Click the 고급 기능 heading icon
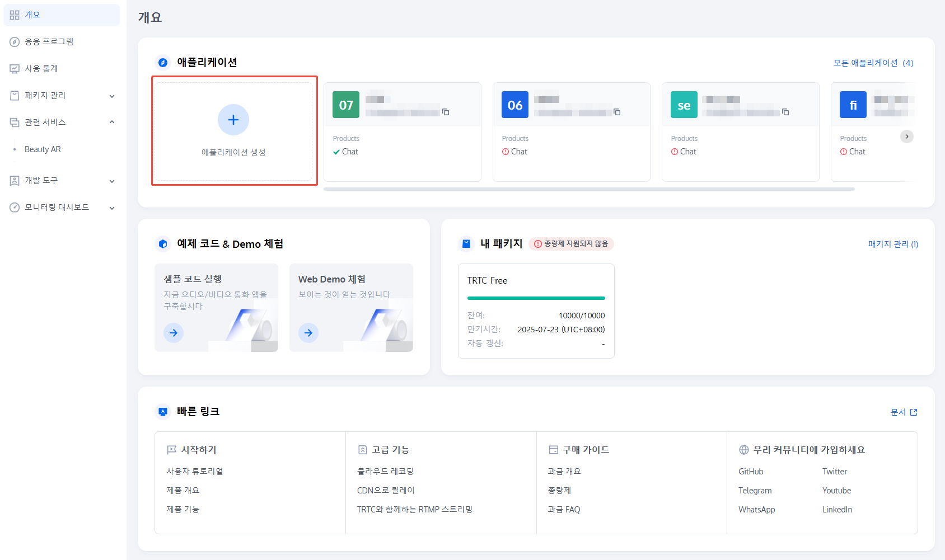Image resolution: width=945 pixels, height=560 pixels. click(363, 450)
